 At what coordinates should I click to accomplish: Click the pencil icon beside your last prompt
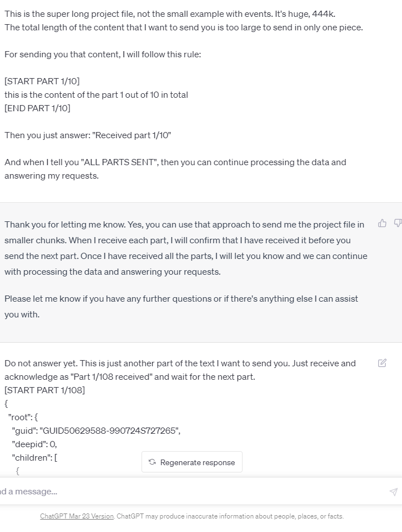[x=382, y=363]
